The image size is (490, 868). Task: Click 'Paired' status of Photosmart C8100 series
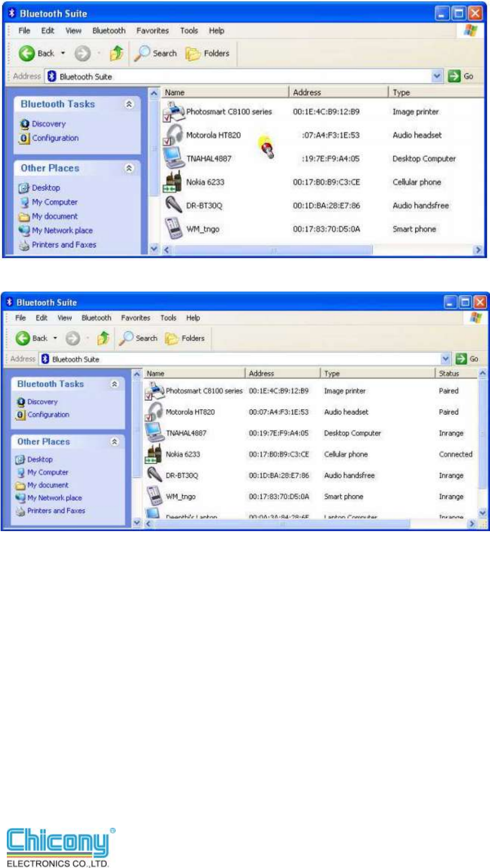449,391
